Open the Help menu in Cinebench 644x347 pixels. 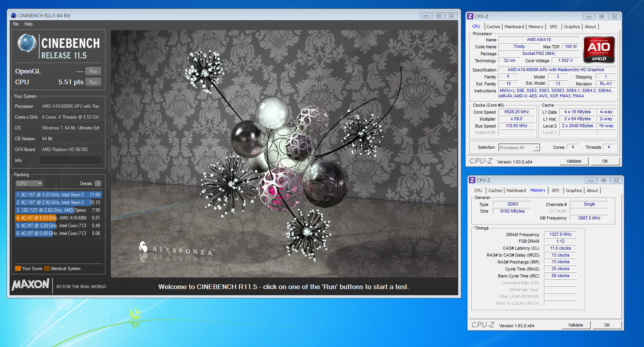(x=28, y=24)
